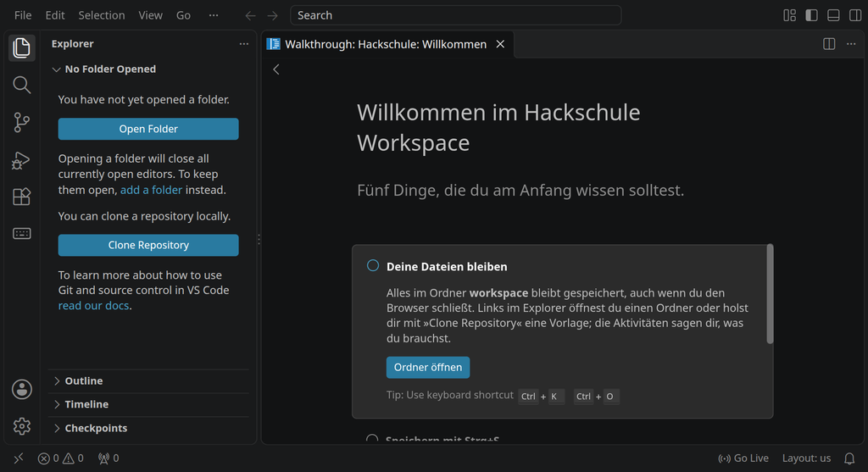Open the Extensions view
The image size is (868, 472).
point(21,197)
